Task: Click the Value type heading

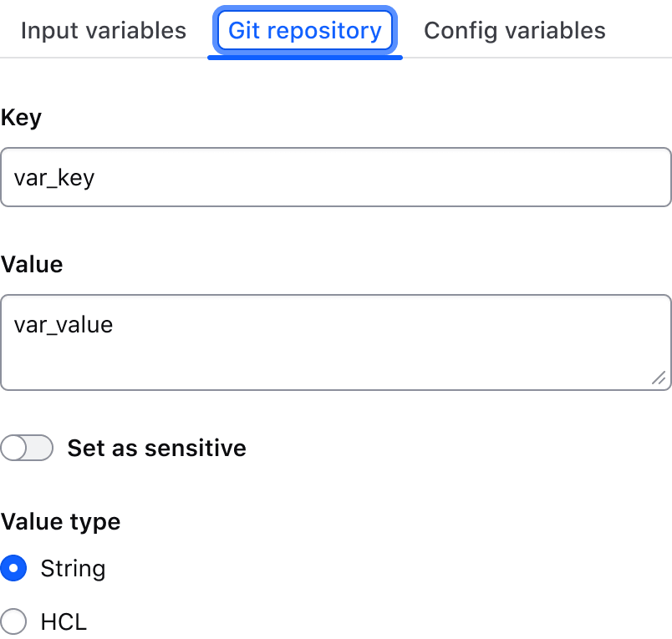Action: [60, 521]
